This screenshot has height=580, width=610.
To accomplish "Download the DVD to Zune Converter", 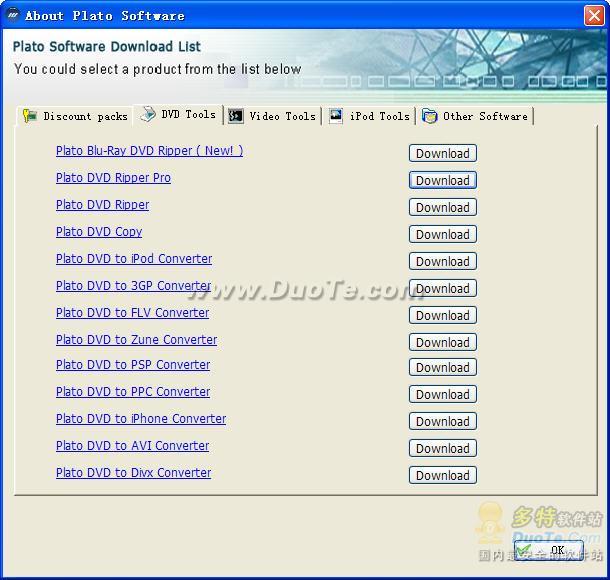I will click(x=443, y=342).
